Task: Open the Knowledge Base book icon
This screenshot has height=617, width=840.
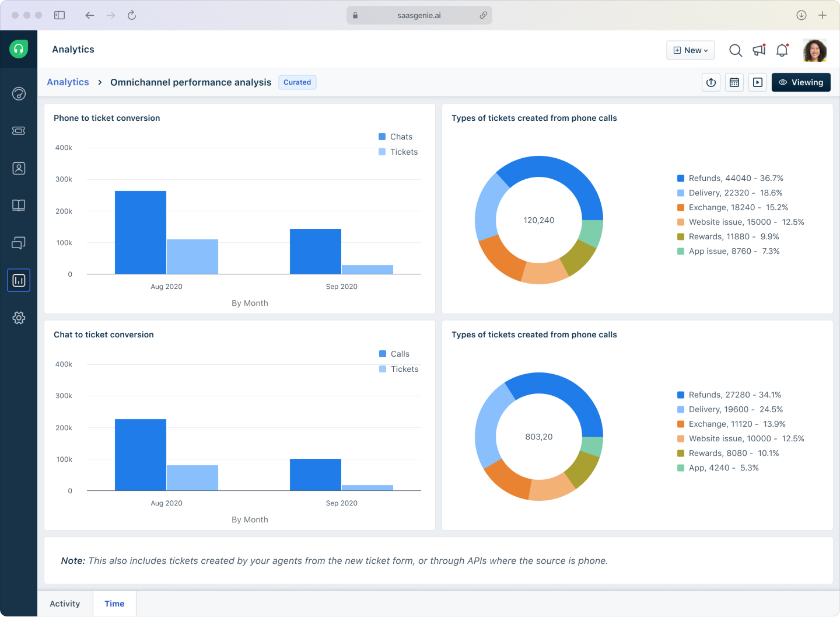Action: pyautogui.click(x=19, y=205)
